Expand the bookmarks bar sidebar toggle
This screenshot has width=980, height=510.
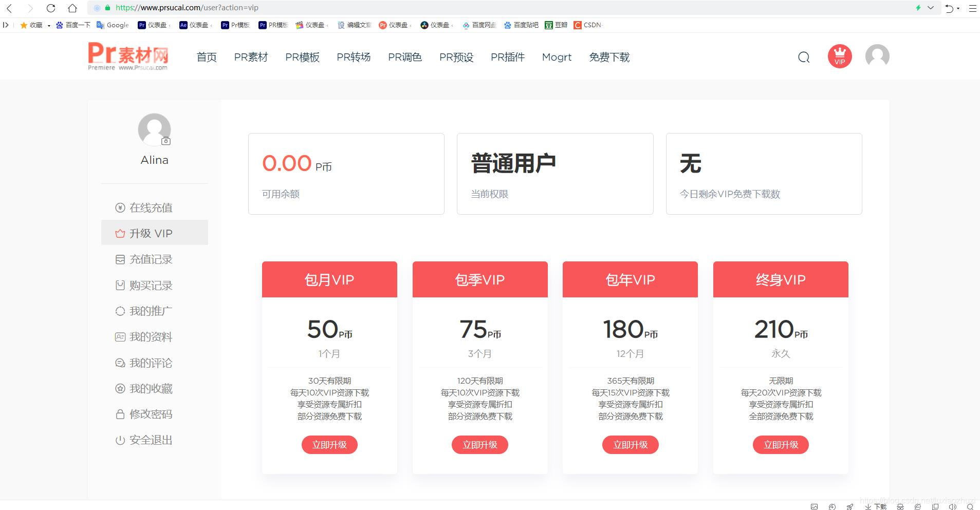tap(6, 25)
